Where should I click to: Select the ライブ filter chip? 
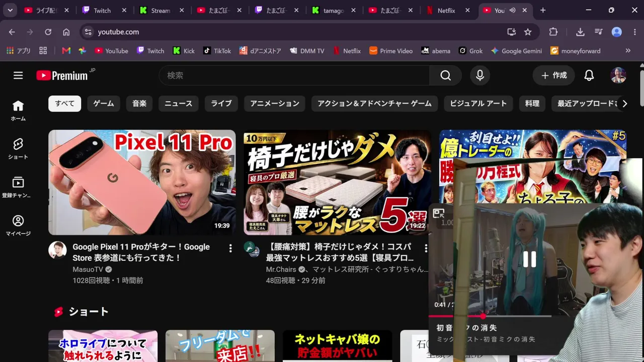pyautogui.click(x=221, y=104)
